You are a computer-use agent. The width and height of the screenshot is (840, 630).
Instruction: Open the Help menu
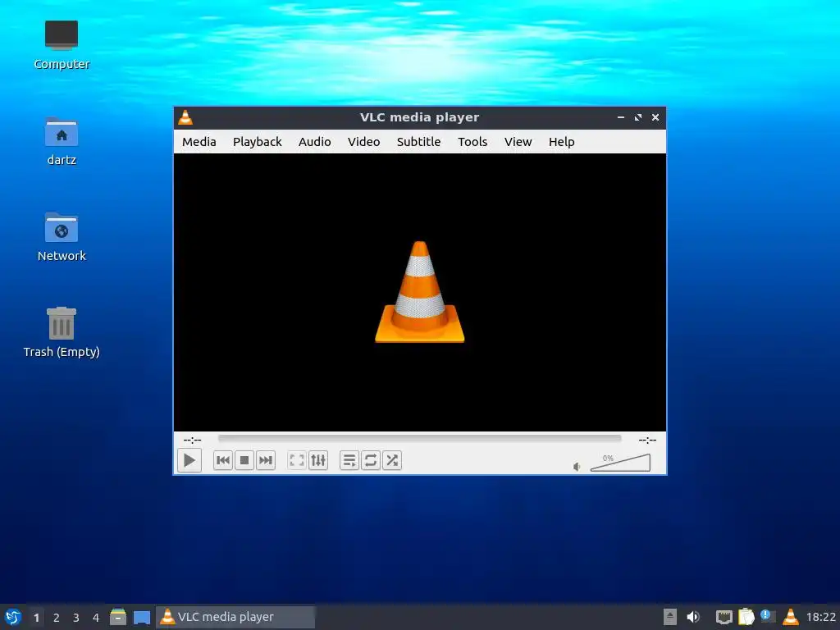[561, 142]
